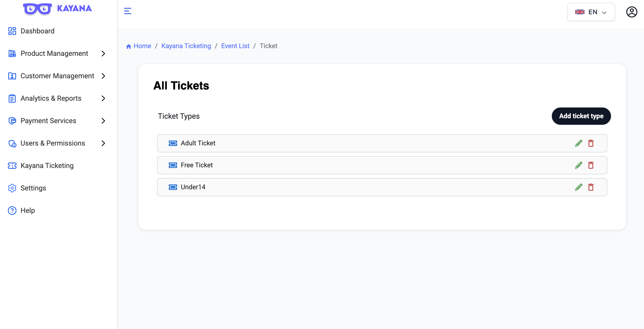This screenshot has height=329, width=644.
Task: Open the EN language dropdown
Action: (591, 12)
